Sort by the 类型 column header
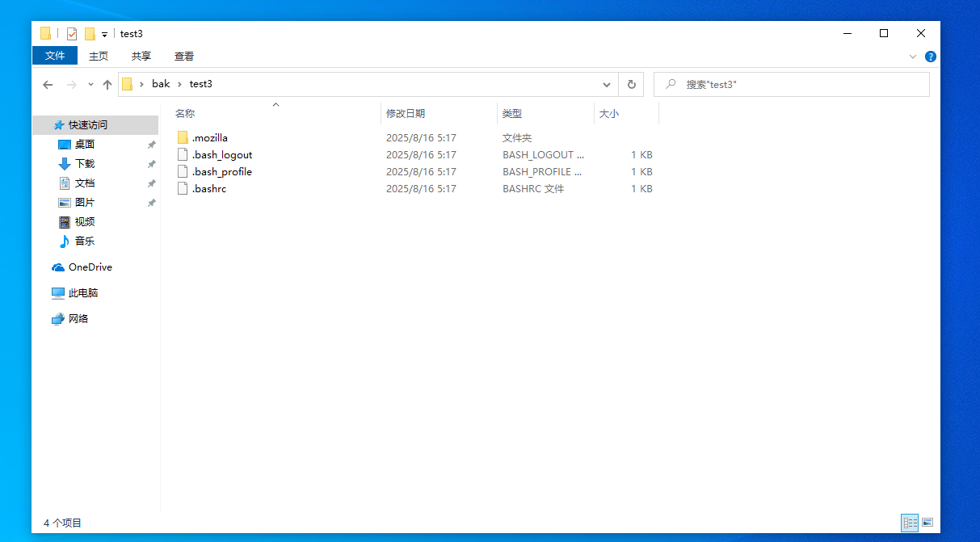 click(x=512, y=114)
